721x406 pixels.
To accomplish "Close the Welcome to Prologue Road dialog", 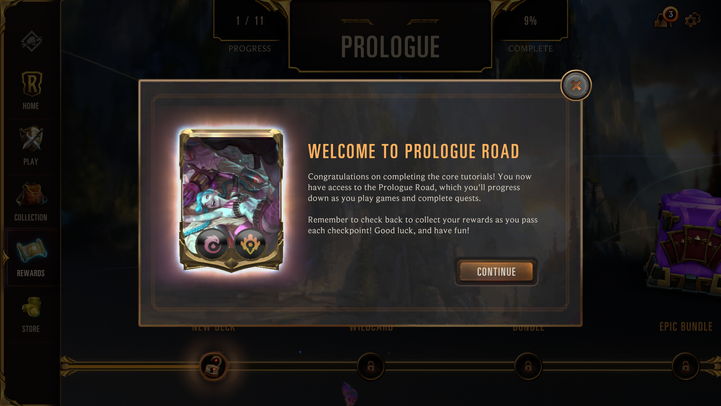I will point(576,86).
